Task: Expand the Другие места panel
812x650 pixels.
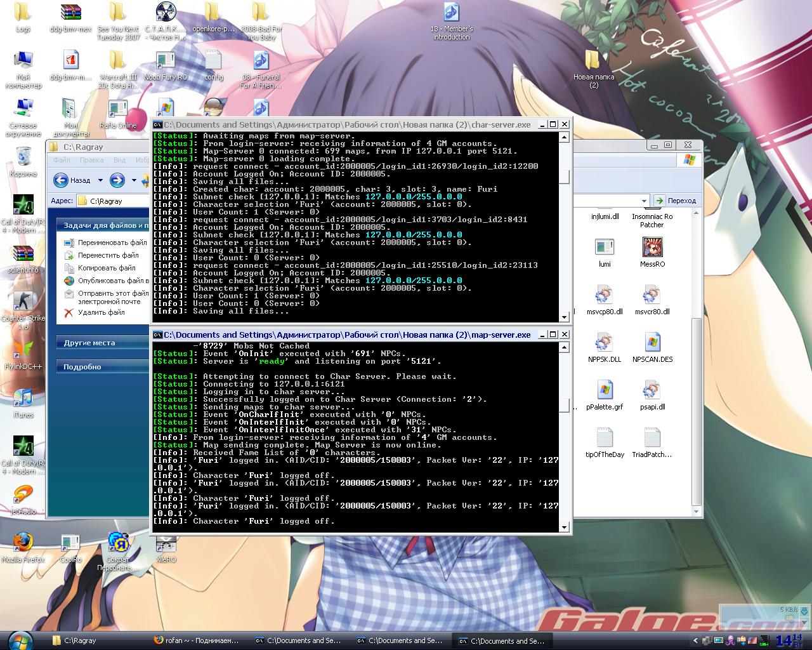Action: pos(104,343)
